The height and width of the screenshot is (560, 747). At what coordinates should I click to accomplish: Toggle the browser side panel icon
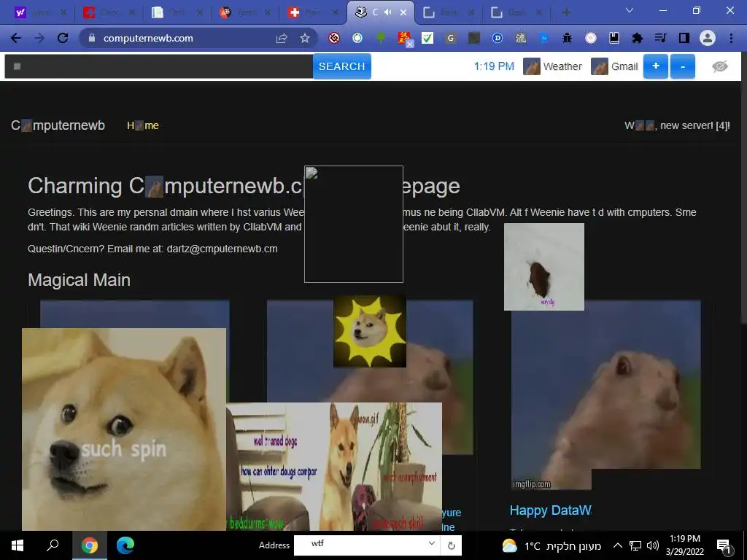[684, 38]
